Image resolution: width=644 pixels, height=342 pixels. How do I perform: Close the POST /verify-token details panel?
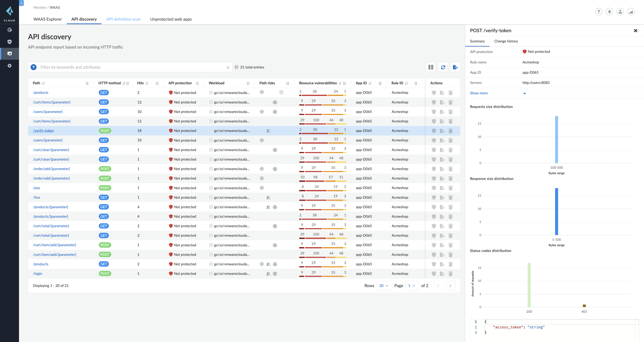point(635,31)
